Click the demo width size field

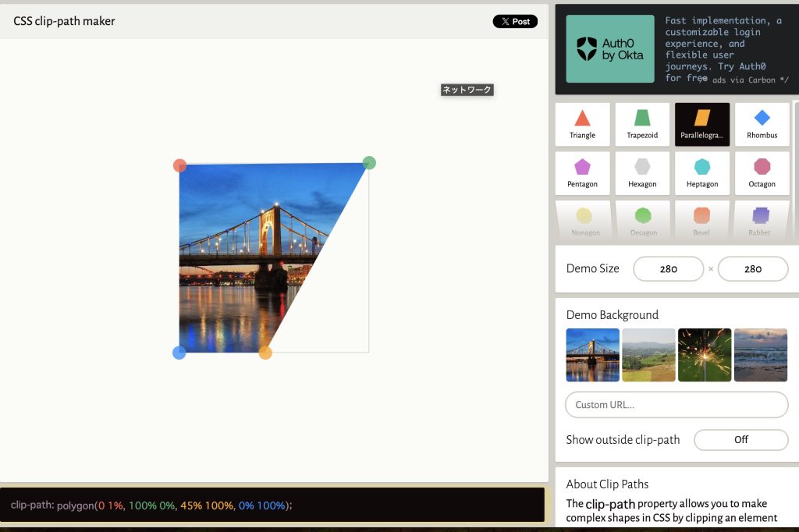coord(668,269)
